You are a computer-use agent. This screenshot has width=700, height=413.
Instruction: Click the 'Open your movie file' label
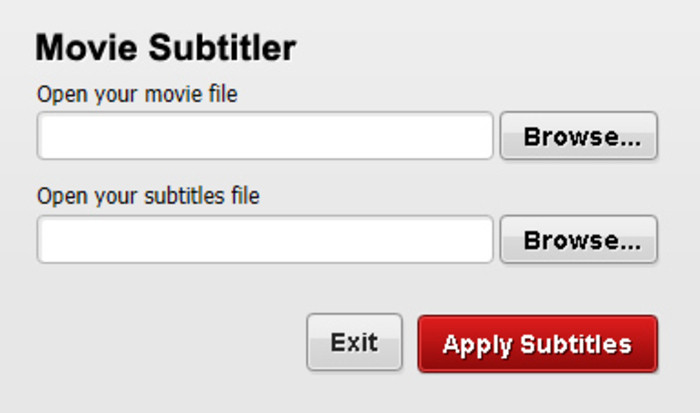[137, 95]
